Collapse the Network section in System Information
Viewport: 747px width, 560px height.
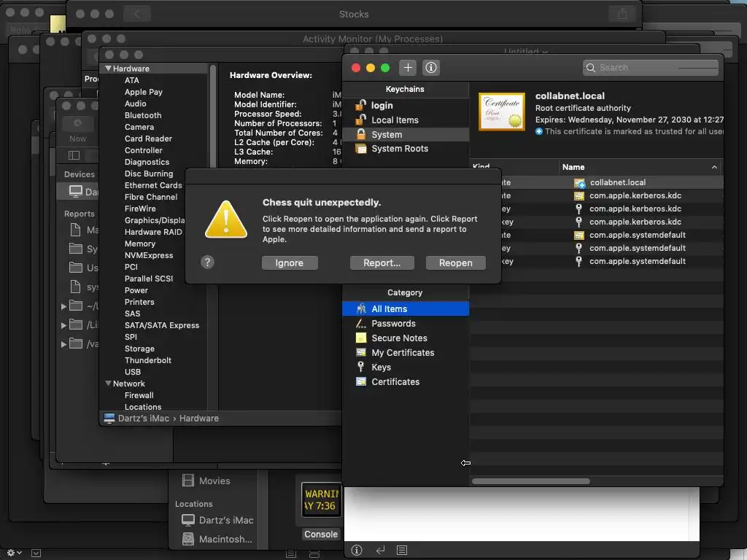pyautogui.click(x=108, y=384)
